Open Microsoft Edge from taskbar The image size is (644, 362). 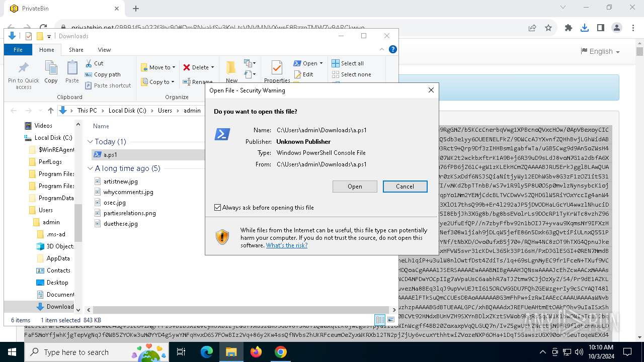click(207, 352)
